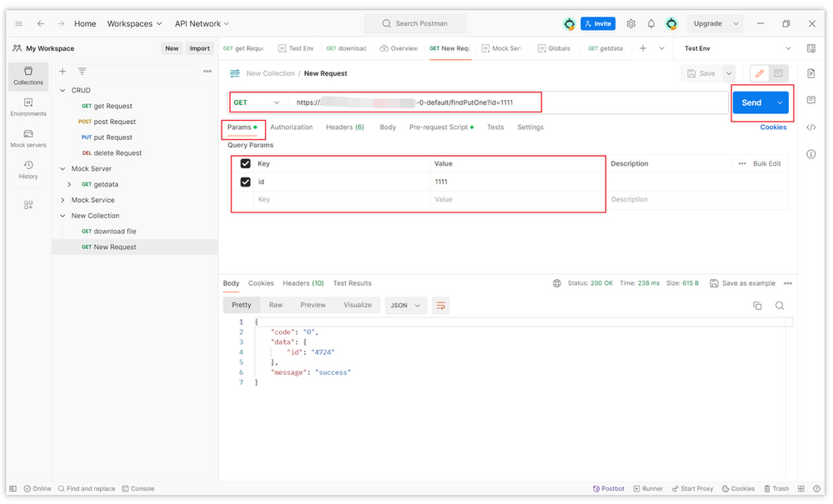
Task: Open the History sidebar panel
Action: coord(28,169)
